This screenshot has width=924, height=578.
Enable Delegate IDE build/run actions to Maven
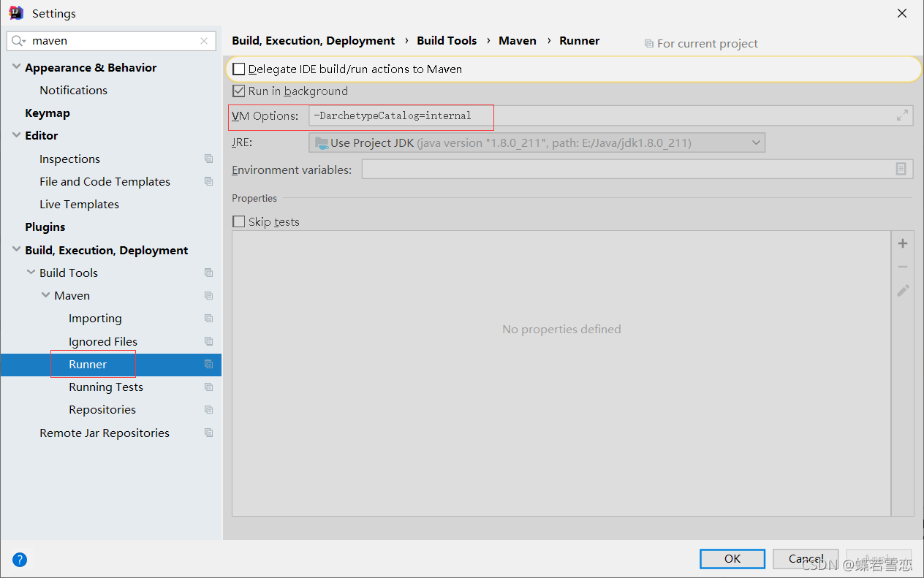(239, 69)
